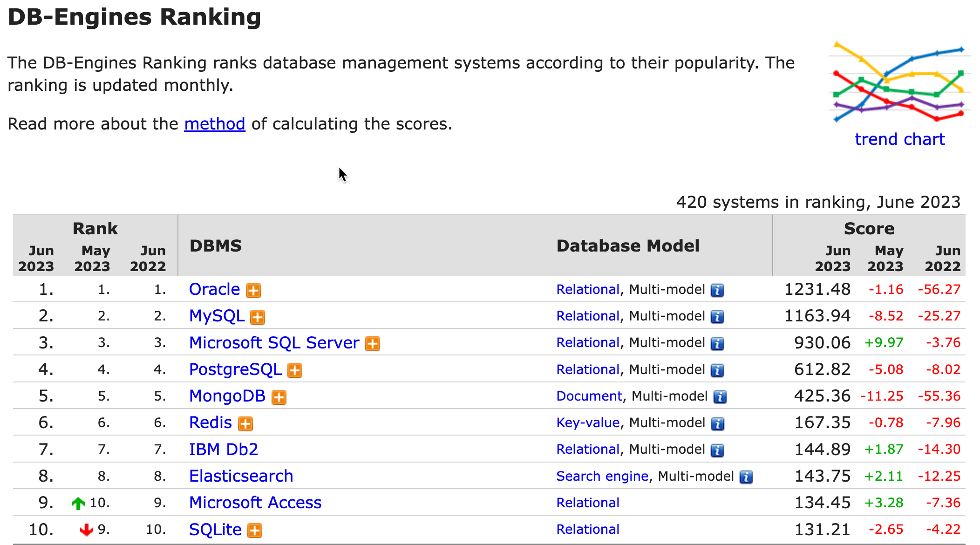Click info icon in IBM Db2's model column
The height and width of the screenshot is (545, 980).
[x=717, y=450]
